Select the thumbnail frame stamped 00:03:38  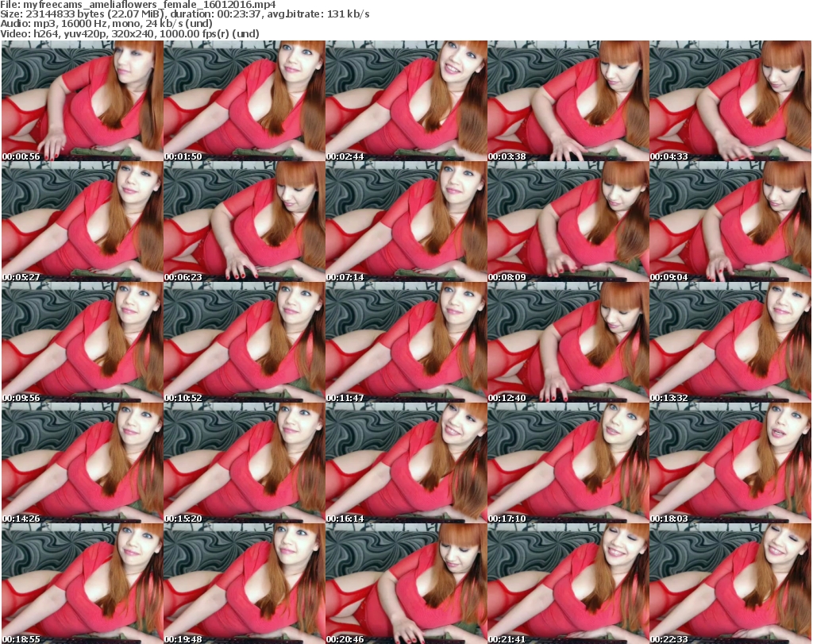tap(568, 101)
